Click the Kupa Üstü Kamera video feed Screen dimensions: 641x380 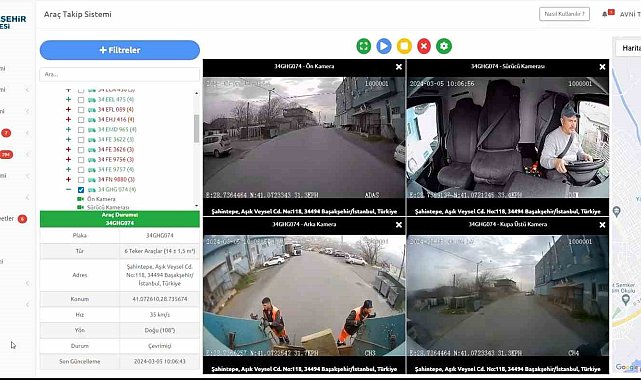coord(508,296)
